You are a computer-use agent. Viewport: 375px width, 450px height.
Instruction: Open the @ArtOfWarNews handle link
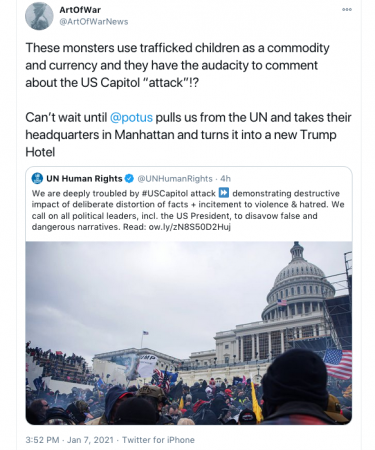coord(94,22)
